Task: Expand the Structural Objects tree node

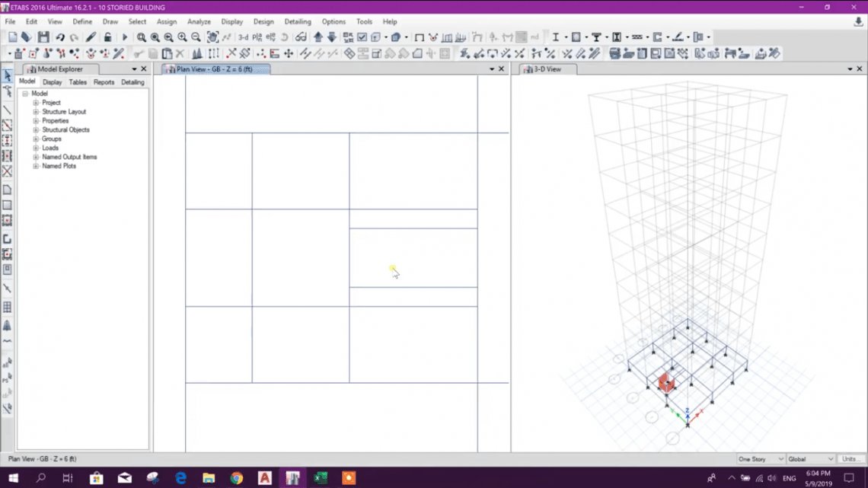Action: (36, 130)
